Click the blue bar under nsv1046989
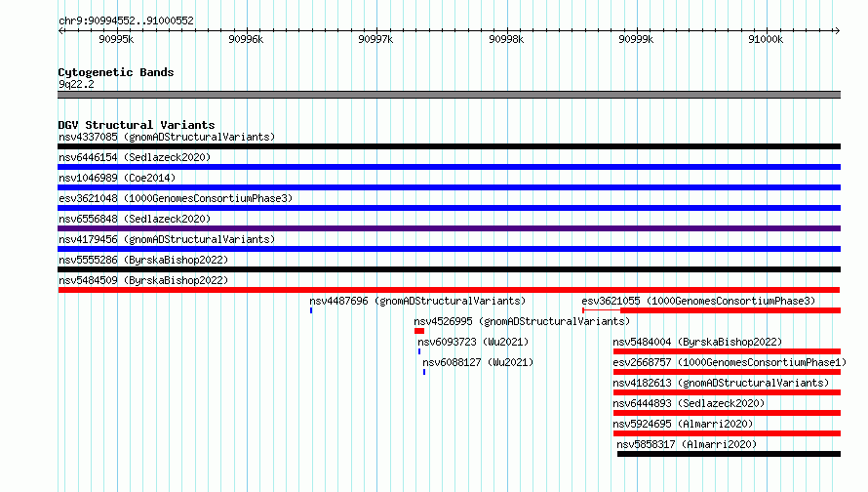 pos(449,187)
